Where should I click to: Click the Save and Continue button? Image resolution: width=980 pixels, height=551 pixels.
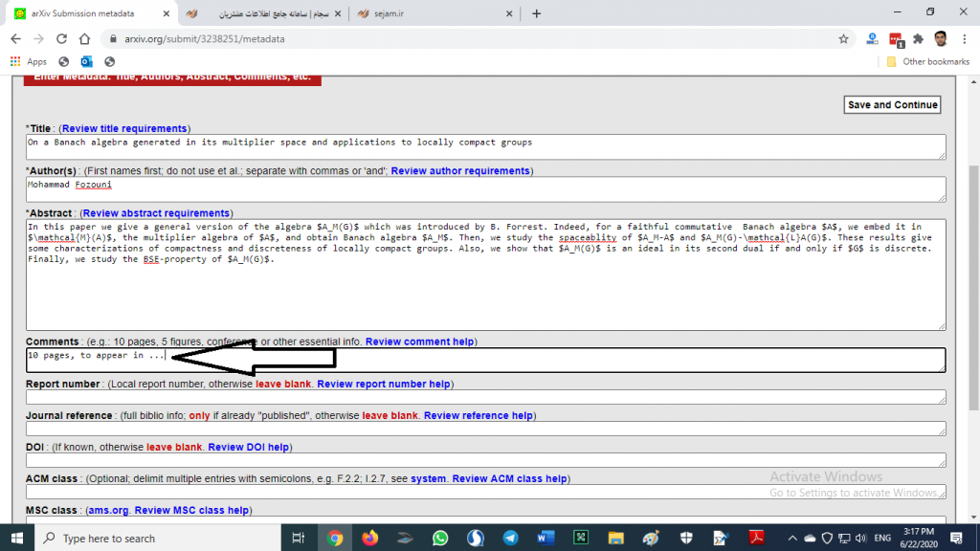[892, 105]
